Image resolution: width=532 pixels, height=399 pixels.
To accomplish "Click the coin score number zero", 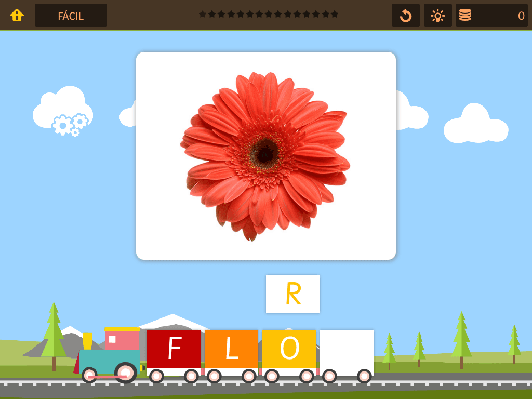I will [x=521, y=16].
